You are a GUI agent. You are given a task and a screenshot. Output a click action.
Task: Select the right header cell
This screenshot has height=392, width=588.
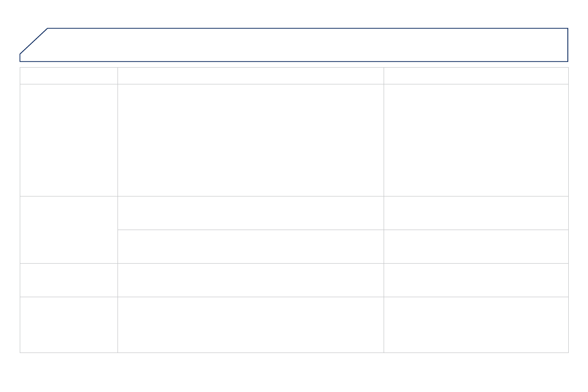(476, 76)
